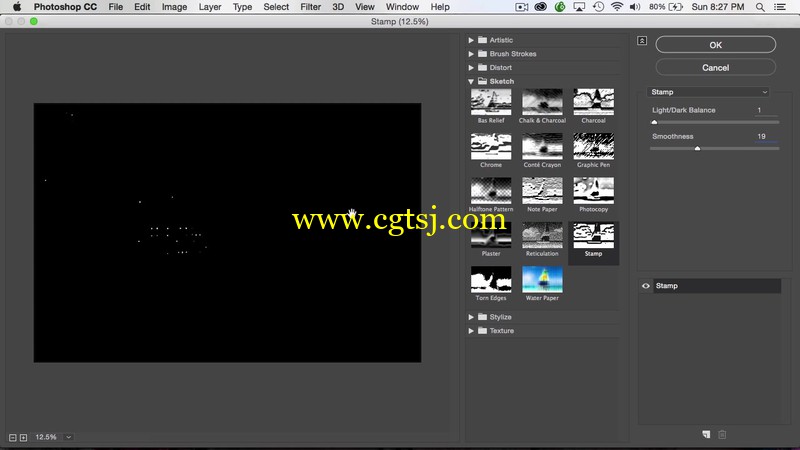Screen dimensions: 800x450
Task: Toggle visibility of Stamp effect layer
Action: 645,286
